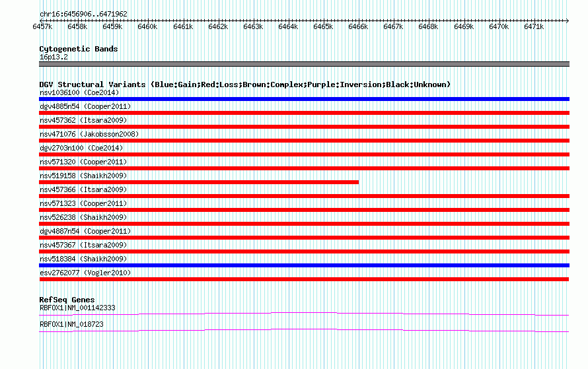Click the 6469k ruler tick label
The width and height of the screenshot is (588, 369).
pos(464,26)
